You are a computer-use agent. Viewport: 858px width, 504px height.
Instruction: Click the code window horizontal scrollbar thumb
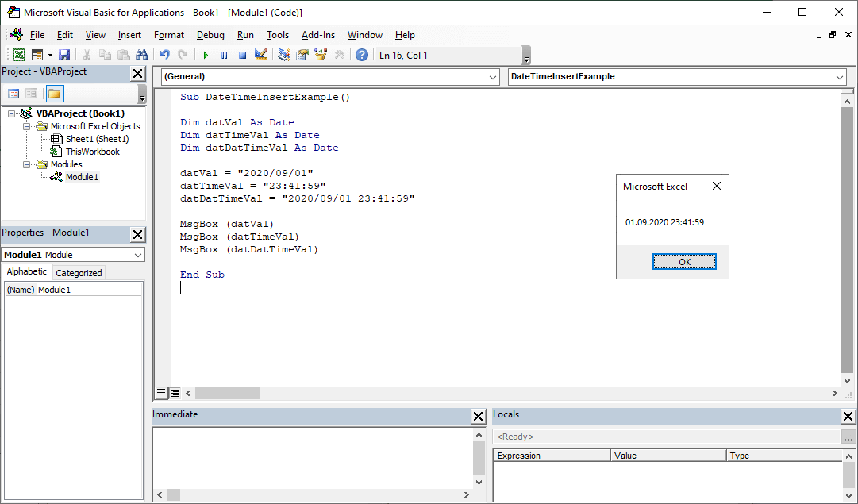click(227, 393)
